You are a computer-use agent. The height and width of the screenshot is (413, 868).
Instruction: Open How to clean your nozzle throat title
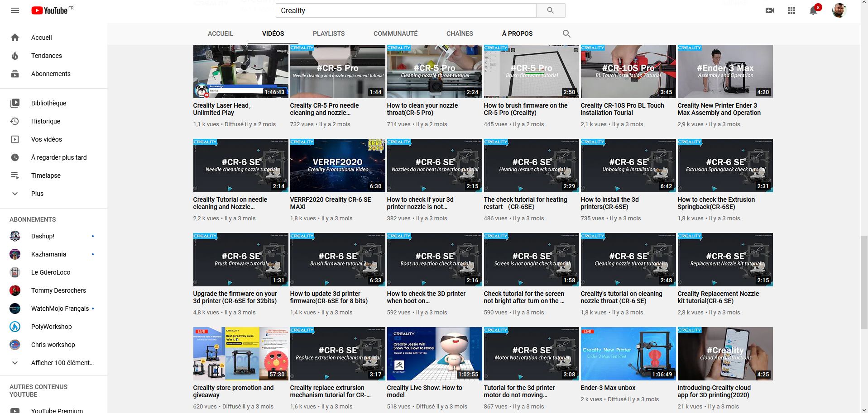(x=422, y=109)
